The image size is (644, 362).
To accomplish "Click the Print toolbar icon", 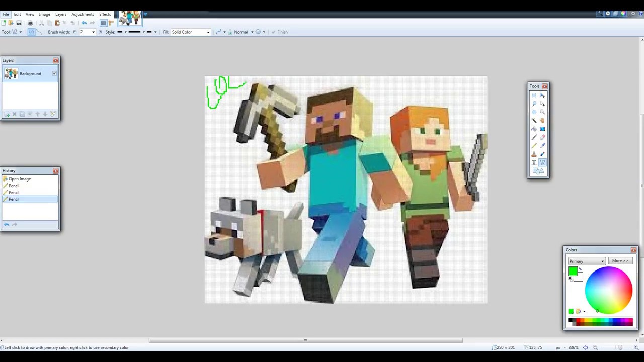I will 30,23.
